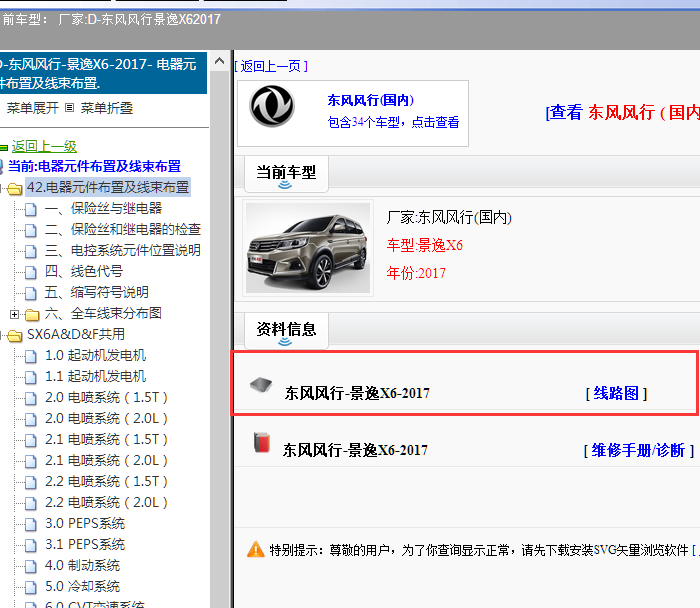700x608 pixels.
Task: Click the grey wiring diagram chip icon
Action: click(261, 384)
